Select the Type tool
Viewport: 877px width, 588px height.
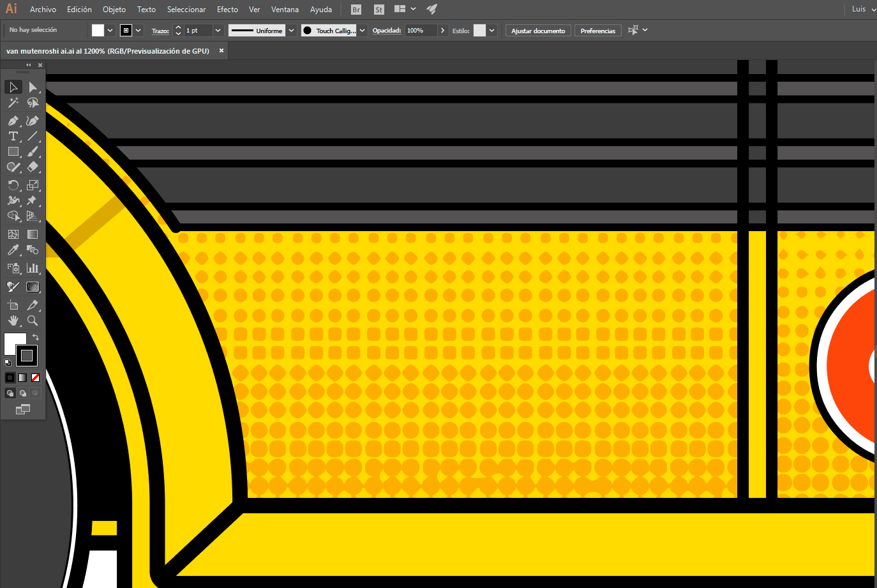13,136
